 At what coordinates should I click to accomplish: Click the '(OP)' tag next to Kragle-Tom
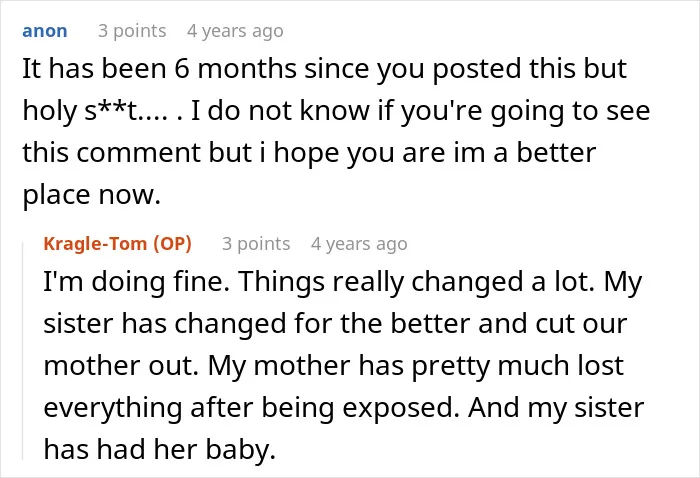pyautogui.click(x=172, y=244)
